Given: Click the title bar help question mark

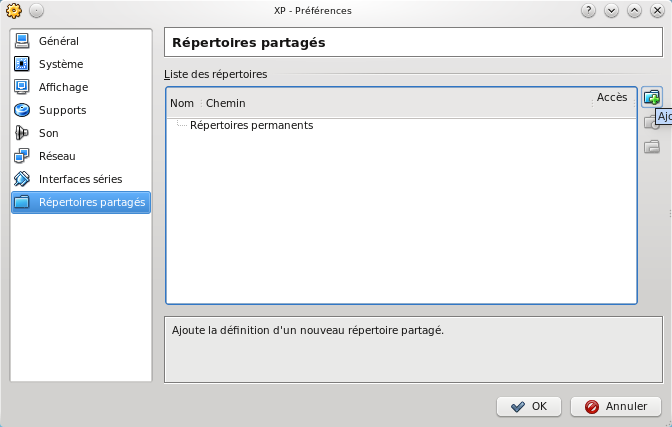Looking at the screenshot, I should pos(589,10).
